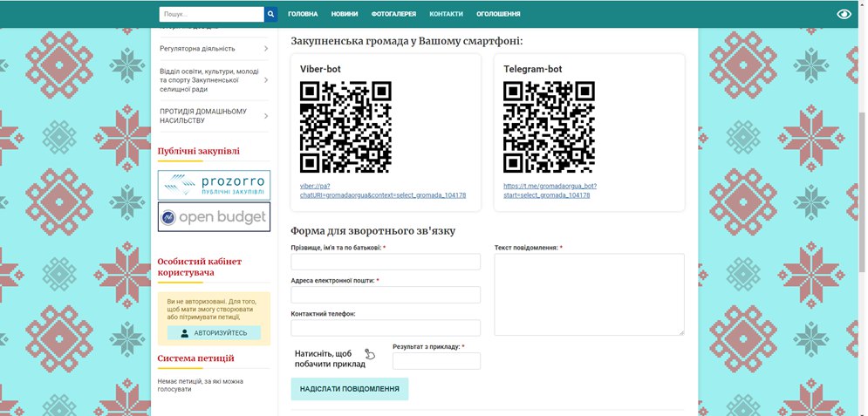Click the search magnifier button
The image size is (868, 416).
pos(270,14)
